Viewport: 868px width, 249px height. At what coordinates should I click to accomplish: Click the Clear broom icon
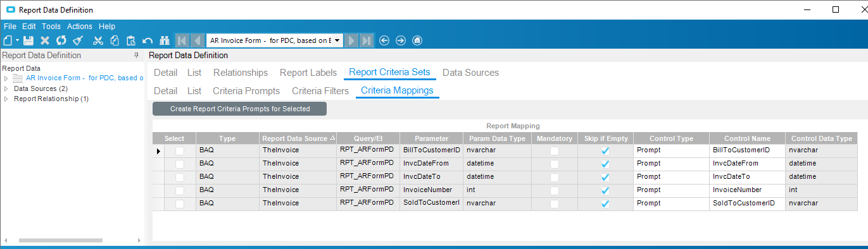(78, 40)
